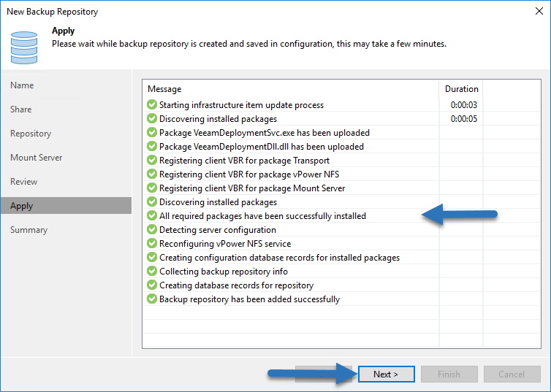Click green check by package Mount Server row
This screenshot has width=551, height=392.
pyautogui.click(x=152, y=188)
